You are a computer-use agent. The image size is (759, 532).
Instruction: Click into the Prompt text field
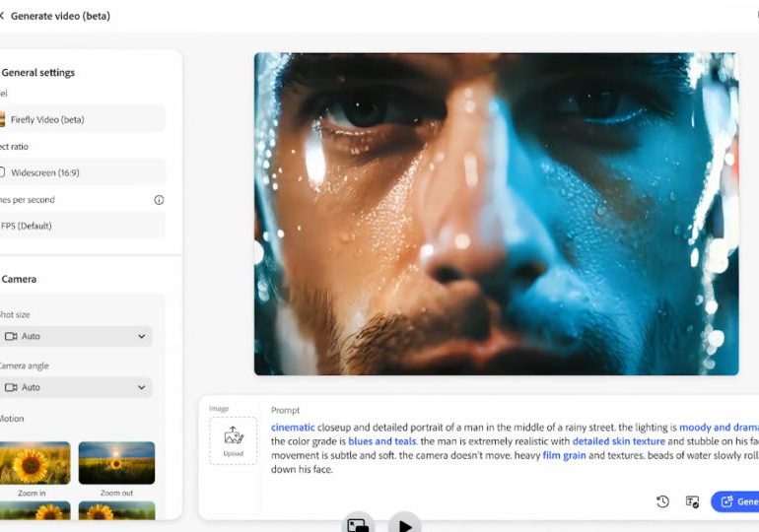coord(515,448)
